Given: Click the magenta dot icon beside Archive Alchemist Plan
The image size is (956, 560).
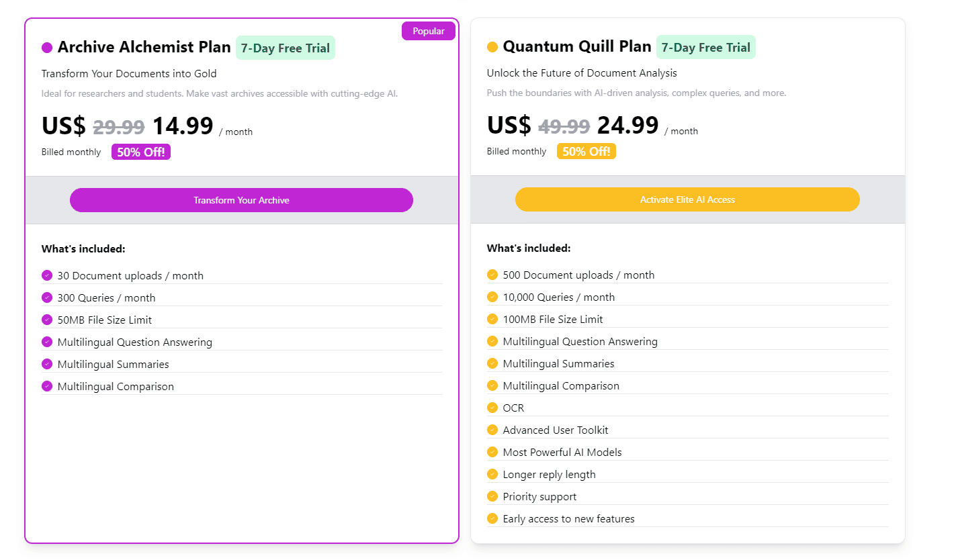Looking at the screenshot, I should [x=46, y=48].
